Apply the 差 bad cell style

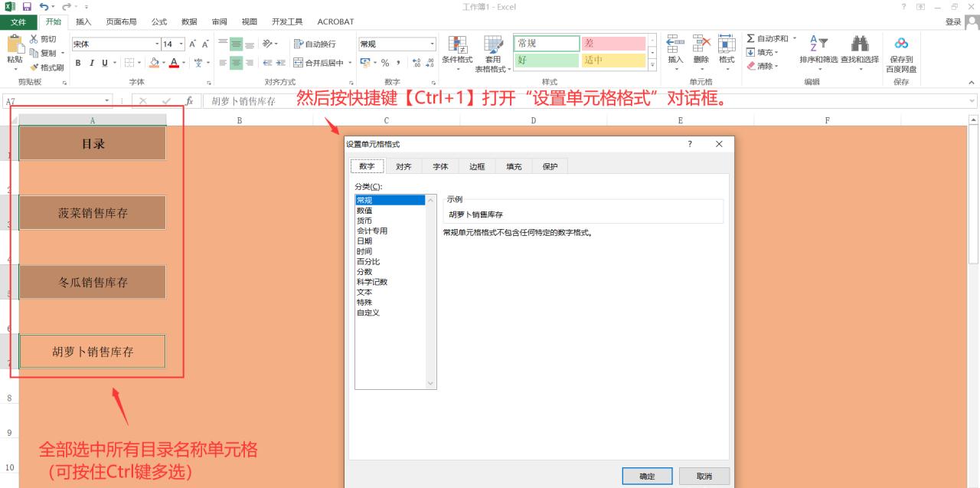[613, 44]
